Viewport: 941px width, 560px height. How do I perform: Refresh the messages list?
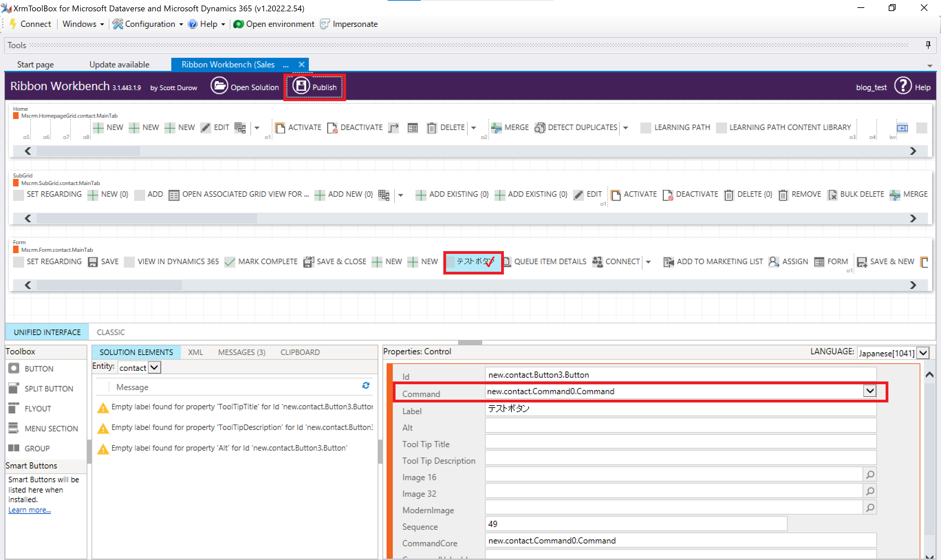pyautogui.click(x=366, y=385)
